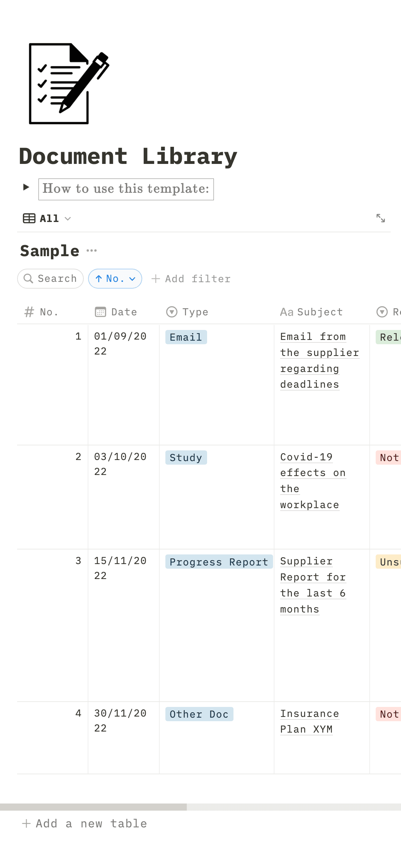This screenshot has width=401, height=868.
Task: Open the Sample table options ellipsis
Action: click(x=92, y=251)
